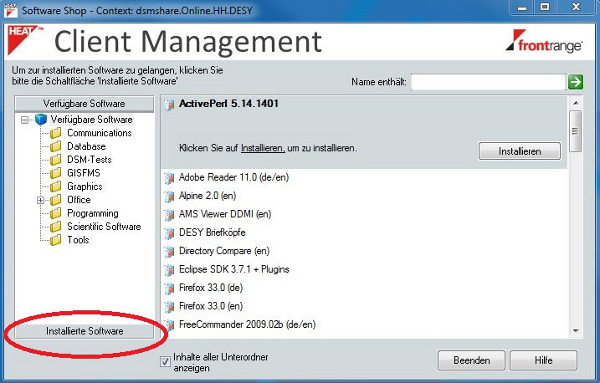Click the AMS Viewer DDMI package icon
This screenshot has width=600, height=383.
tap(169, 215)
